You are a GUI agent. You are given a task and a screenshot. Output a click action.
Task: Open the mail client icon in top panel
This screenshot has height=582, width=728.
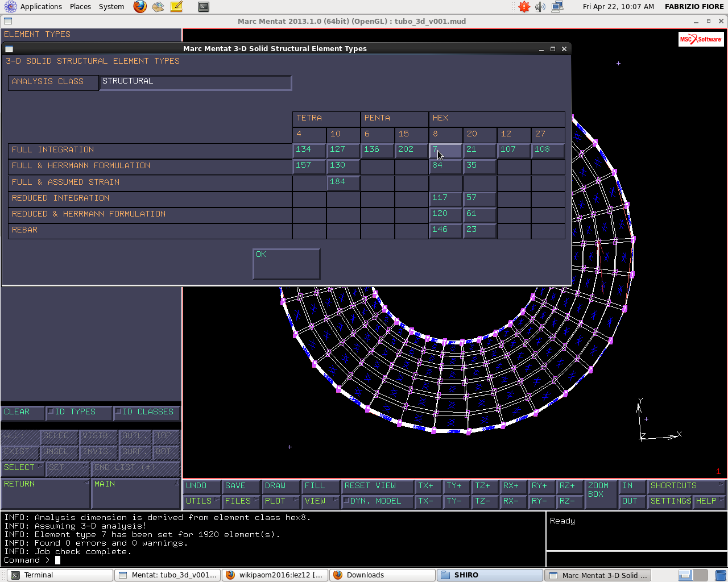point(158,7)
